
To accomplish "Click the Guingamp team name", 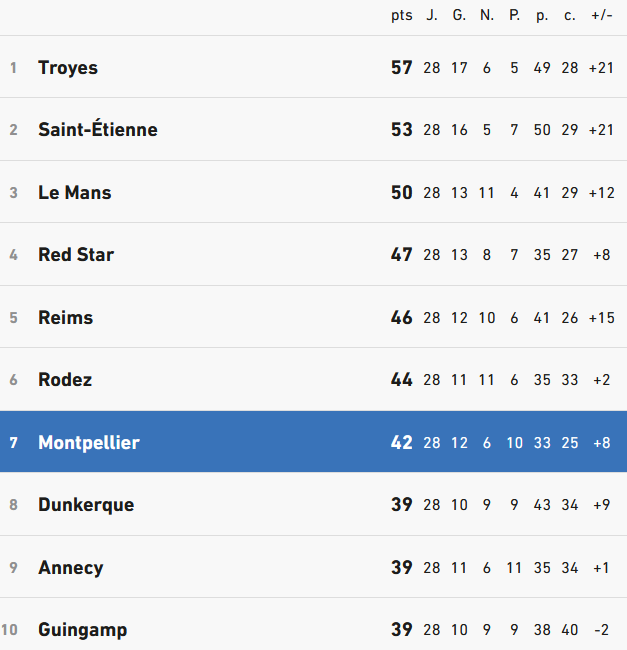I will 83,630.
